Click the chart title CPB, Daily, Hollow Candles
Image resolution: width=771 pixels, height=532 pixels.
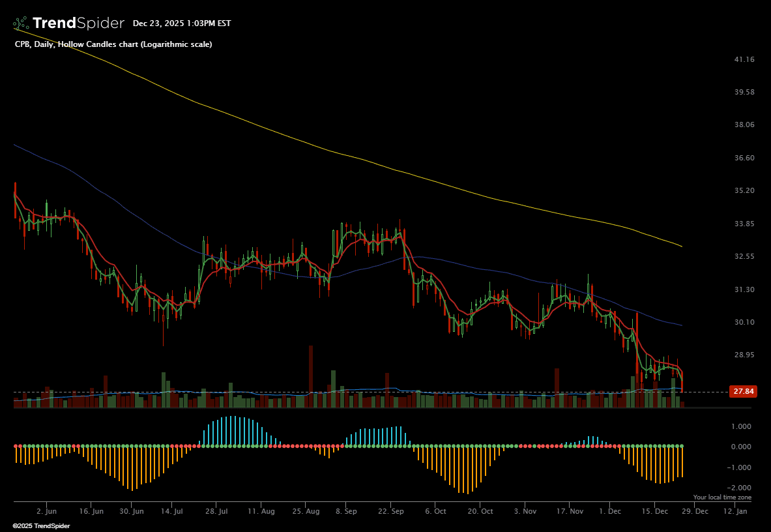click(x=113, y=44)
